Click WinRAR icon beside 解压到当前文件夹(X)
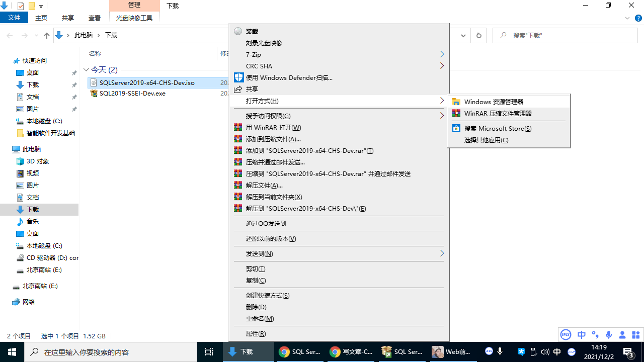644x362 pixels. point(238,197)
